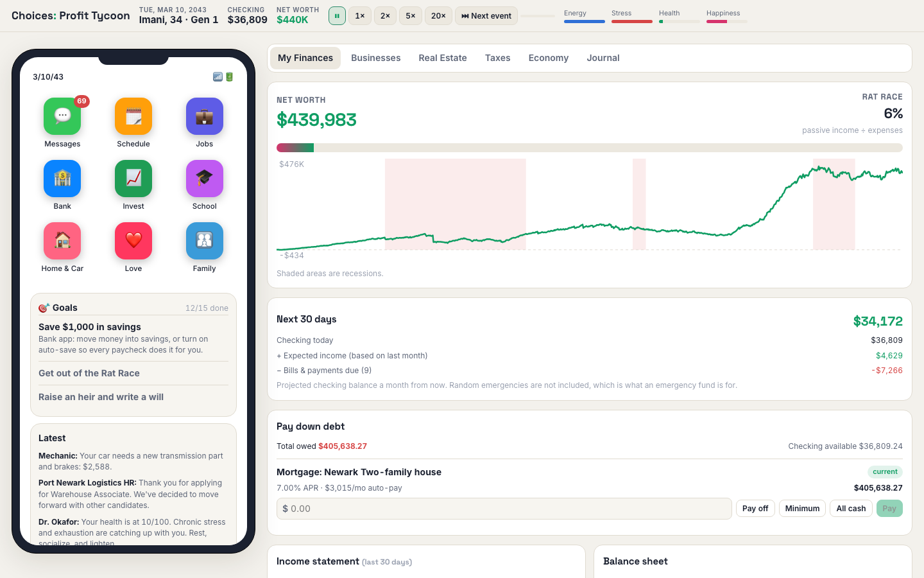Image resolution: width=924 pixels, height=578 pixels.
Task: Open the Family app icon
Action: [205, 241]
